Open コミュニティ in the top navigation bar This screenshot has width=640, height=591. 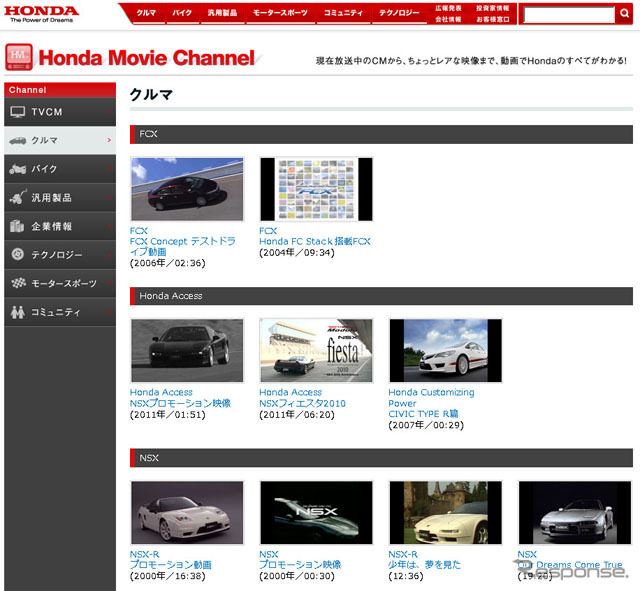pyautogui.click(x=343, y=13)
